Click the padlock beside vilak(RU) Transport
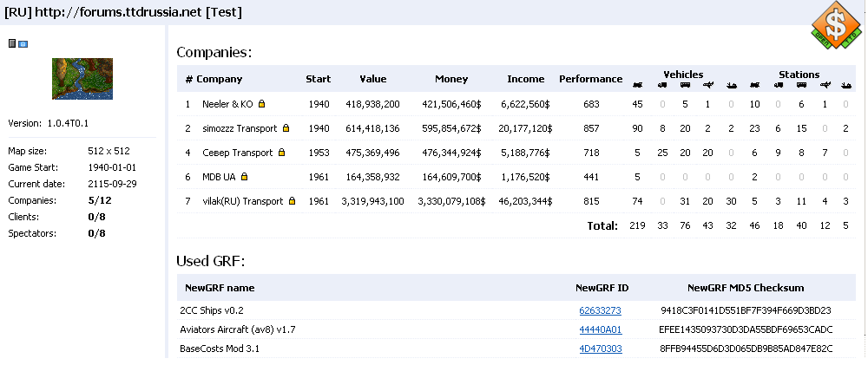This screenshot has height=365, width=868. 291,201
